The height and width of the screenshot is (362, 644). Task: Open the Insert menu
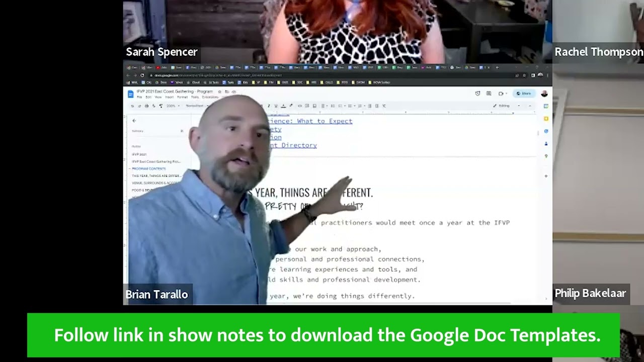[169, 97]
